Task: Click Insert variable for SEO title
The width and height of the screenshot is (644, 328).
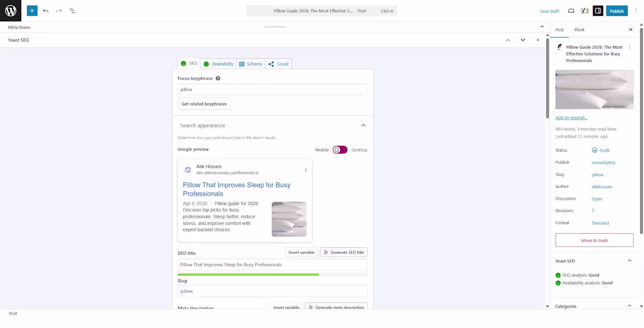Action: coord(302,252)
